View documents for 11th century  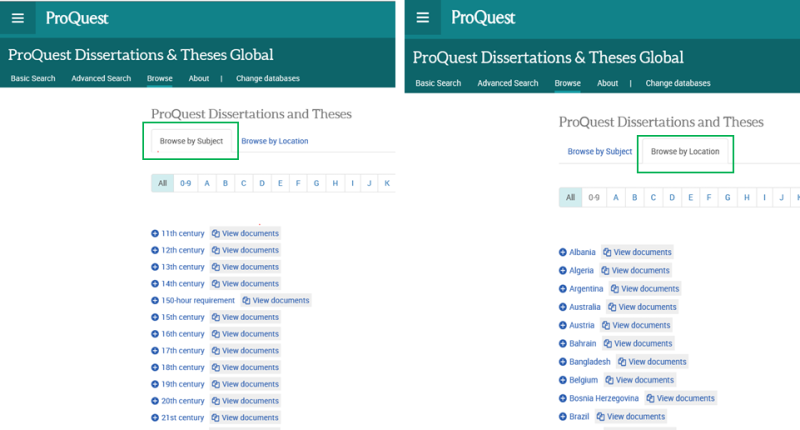245,233
